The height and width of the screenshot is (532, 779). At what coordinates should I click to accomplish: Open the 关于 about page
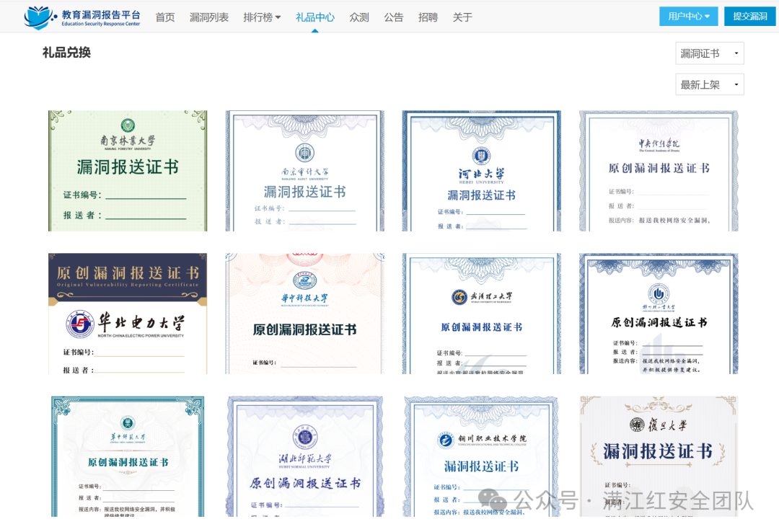click(x=462, y=17)
